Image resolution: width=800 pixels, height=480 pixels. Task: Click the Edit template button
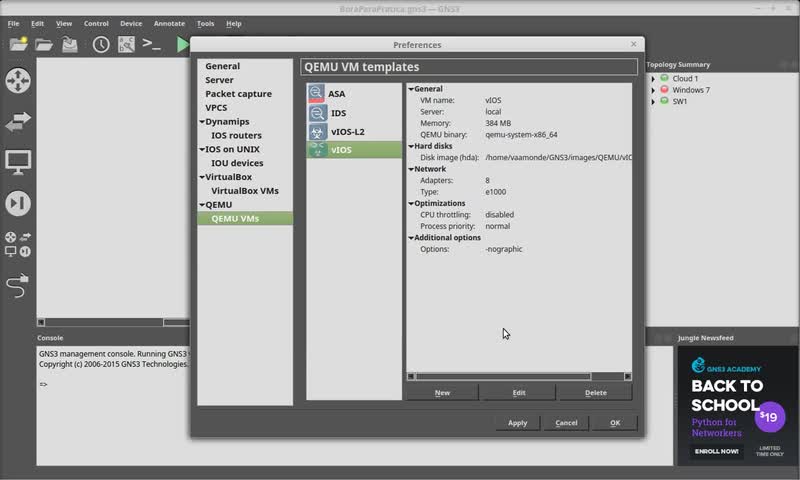pos(519,392)
